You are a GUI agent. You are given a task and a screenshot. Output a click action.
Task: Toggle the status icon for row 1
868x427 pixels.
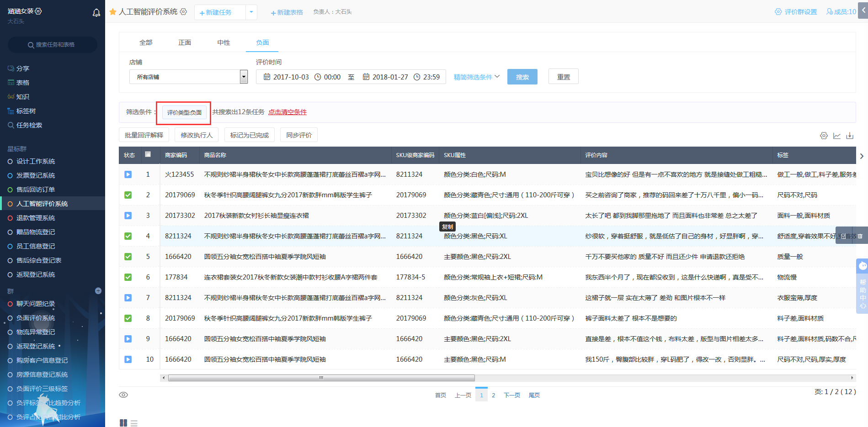click(x=128, y=174)
